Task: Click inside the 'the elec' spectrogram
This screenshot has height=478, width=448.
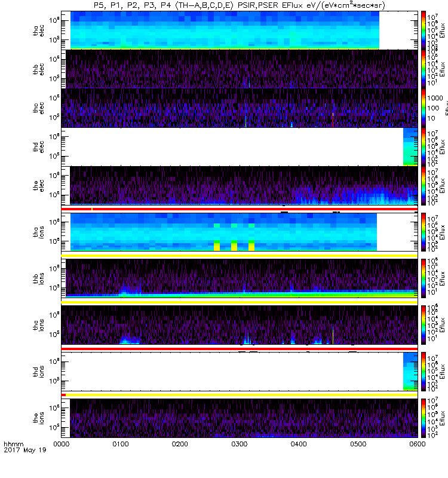Action: (244, 185)
